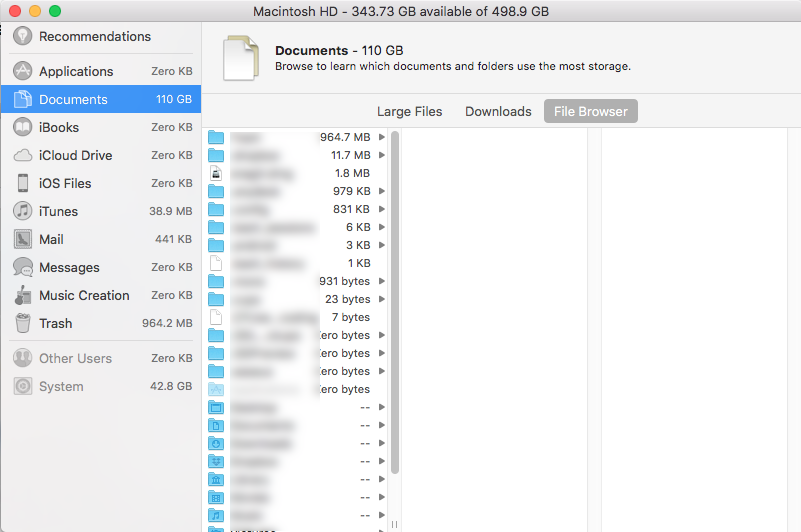
Task: Click the '964.2 MB' Trash size
Action: pos(167,323)
